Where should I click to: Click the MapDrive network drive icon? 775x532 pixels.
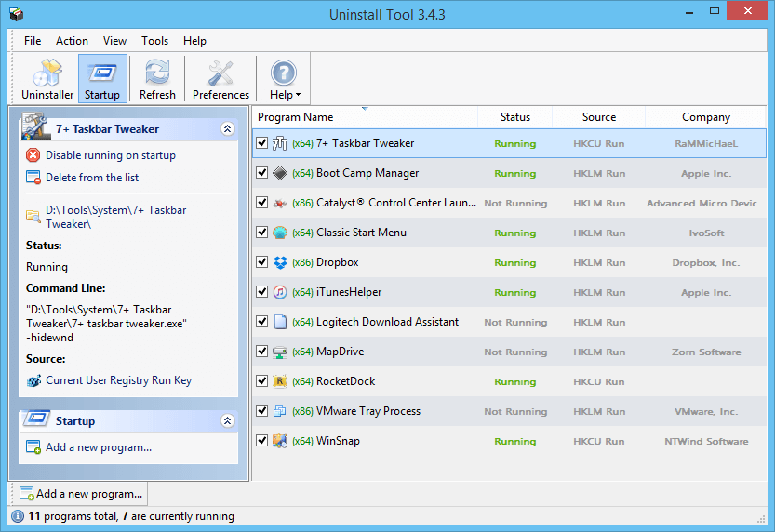pos(280,352)
